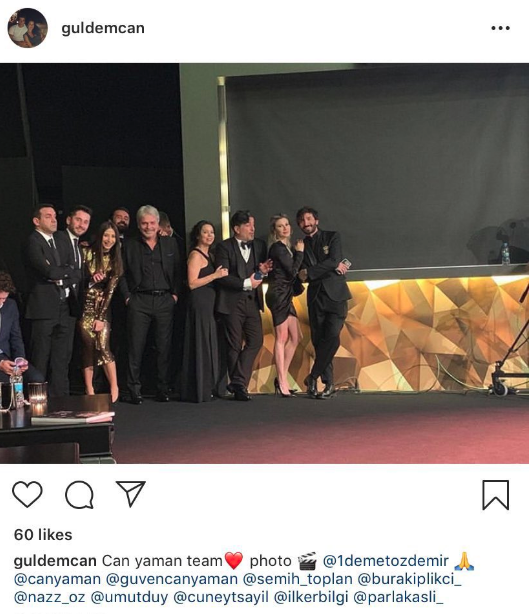Open the three-dot options menu
The image size is (529, 614).
click(x=500, y=28)
